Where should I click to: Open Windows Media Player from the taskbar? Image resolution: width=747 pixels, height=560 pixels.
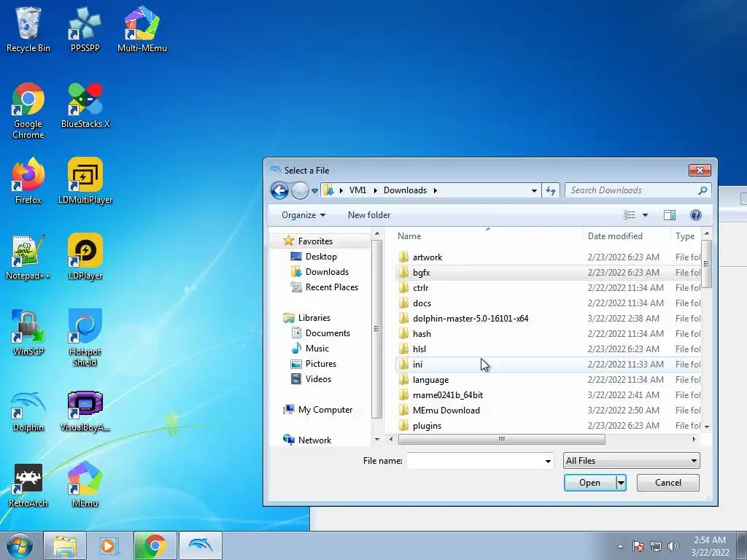point(109,545)
